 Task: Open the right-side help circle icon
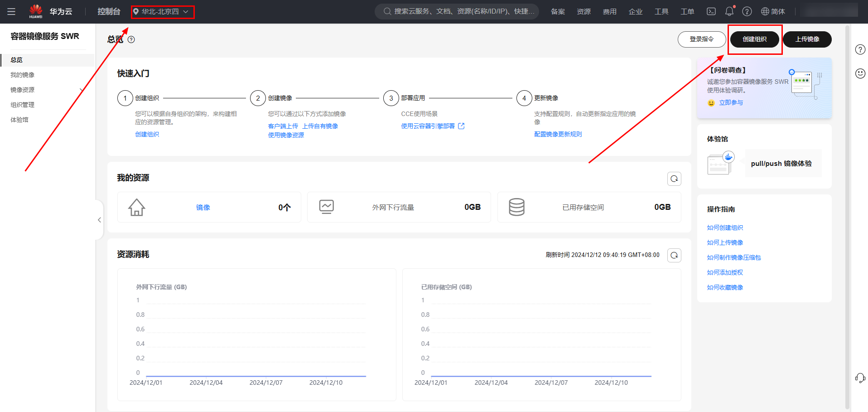point(860,49)
